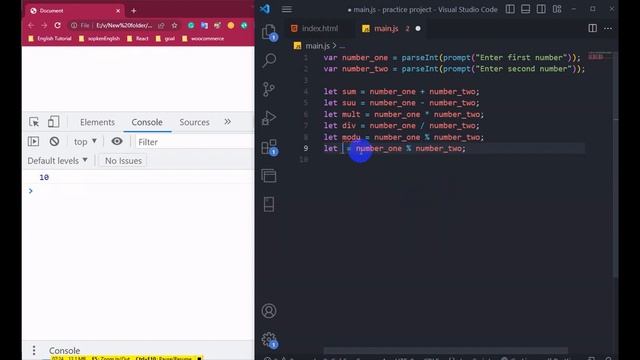Select the main.js editor tab
The width and height of the screenshot is (640, 360).
pyautogui.click(x=386, y=28)
